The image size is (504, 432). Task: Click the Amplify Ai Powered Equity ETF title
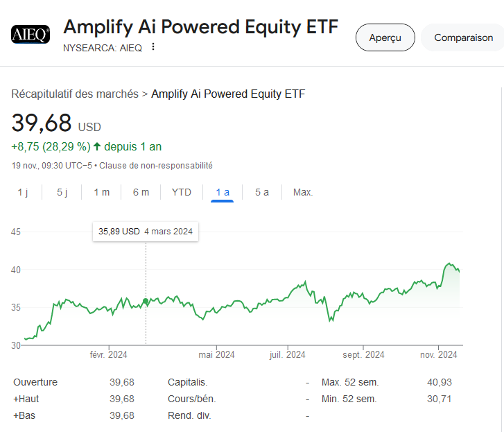pos(201,26)
